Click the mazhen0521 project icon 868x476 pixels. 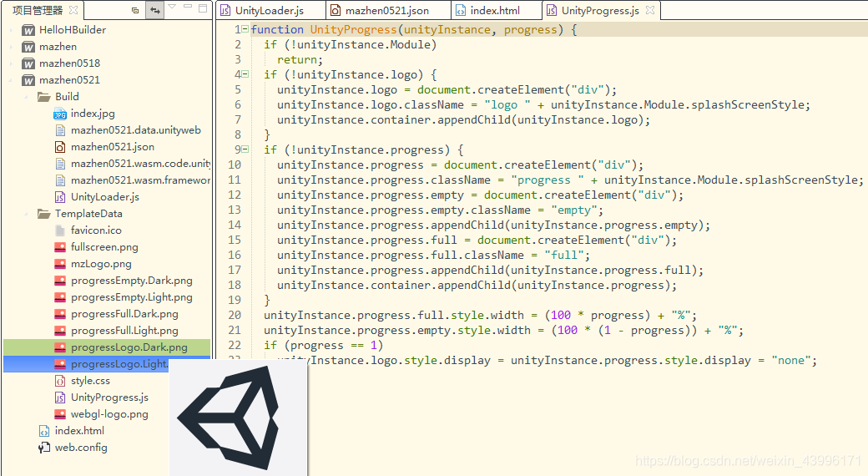pyautogui.click(x=28, y=80)
